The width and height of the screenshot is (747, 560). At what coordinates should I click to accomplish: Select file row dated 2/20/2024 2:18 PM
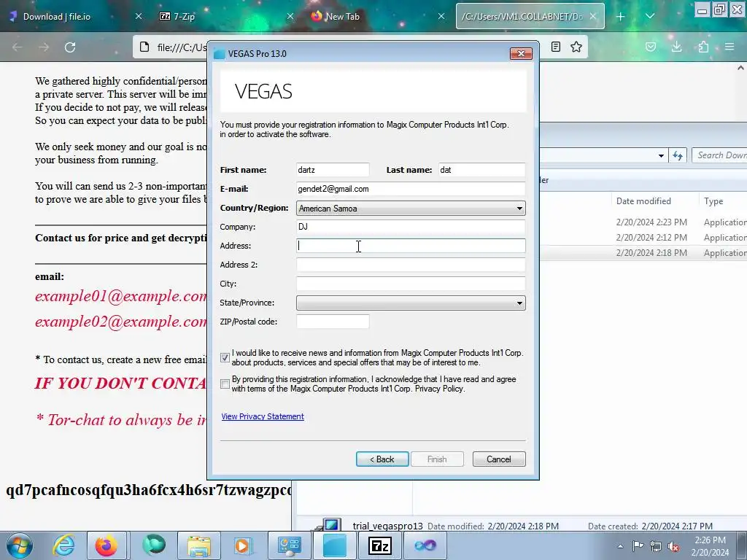coord(643,253)
